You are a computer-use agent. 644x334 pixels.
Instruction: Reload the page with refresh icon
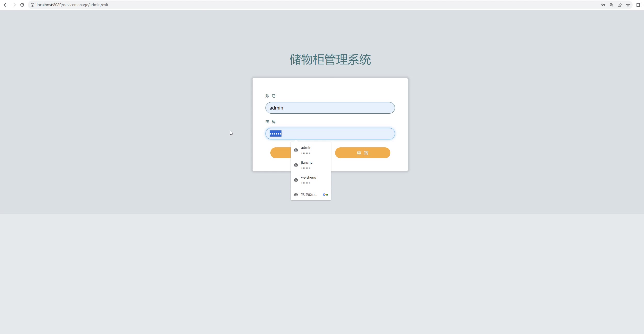coord(22,5)
